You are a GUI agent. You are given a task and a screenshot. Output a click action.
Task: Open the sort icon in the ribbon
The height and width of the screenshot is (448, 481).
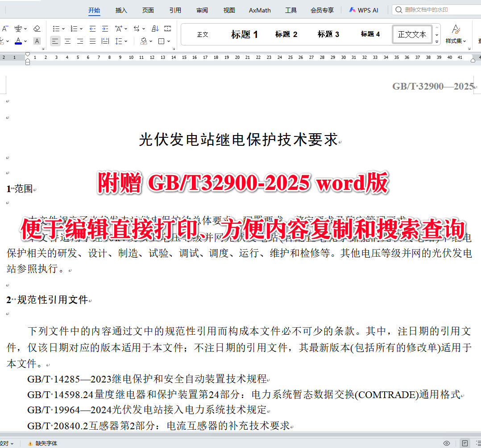pyautogui.click(x=155, y=28)
